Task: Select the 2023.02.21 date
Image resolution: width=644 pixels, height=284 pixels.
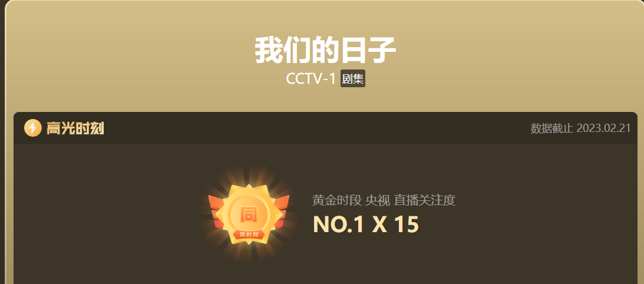Action: (x=603, y=128)
